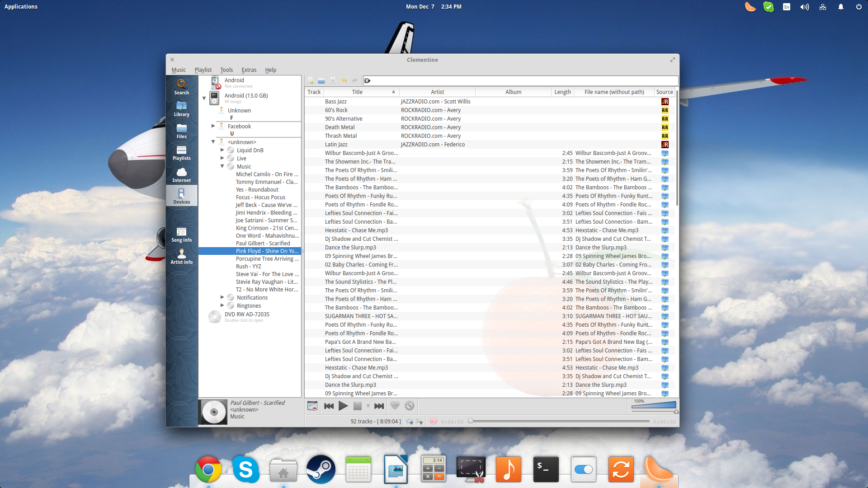Click the album art disc thumbnail

[213, 412]
